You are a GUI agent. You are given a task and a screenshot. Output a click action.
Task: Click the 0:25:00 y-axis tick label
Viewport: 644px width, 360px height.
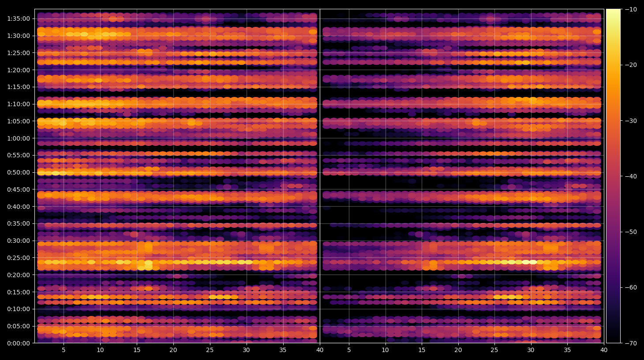pyautogui.click(x=19, y=258)
